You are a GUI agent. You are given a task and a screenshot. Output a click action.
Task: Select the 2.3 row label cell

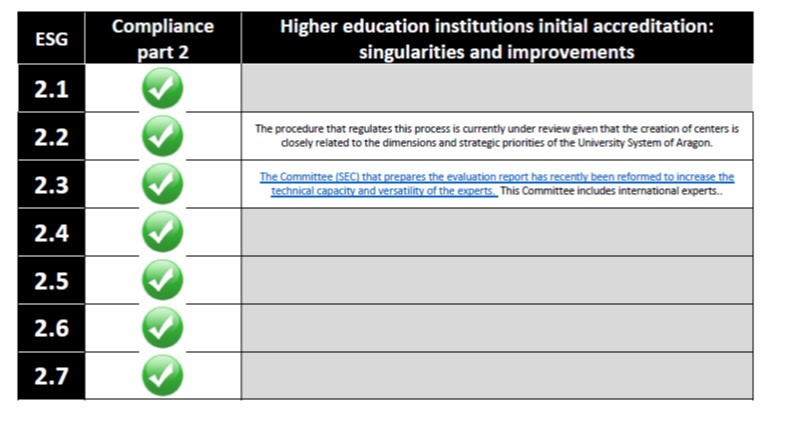pyautogui.click(x=51, y=184)
